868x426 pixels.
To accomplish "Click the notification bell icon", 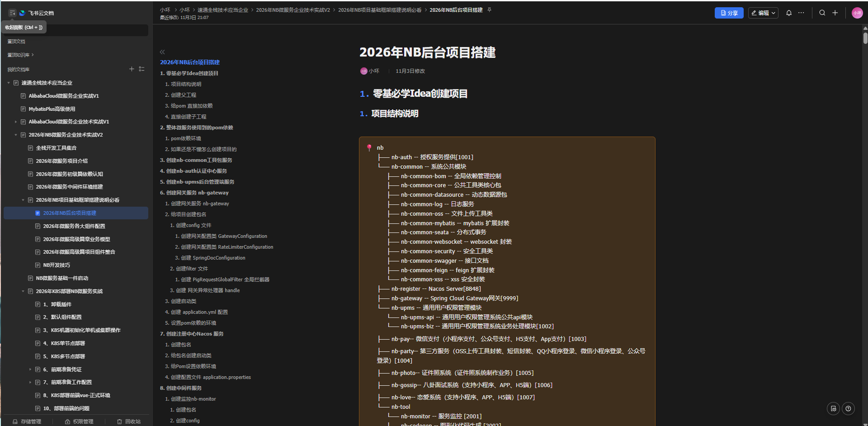I will click(789, 13).
